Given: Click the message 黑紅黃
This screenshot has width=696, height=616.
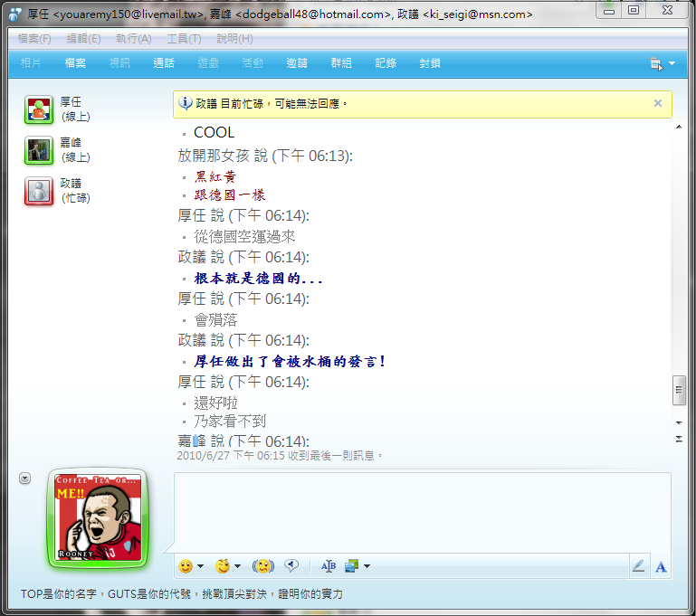Looking at the screenshot, I should coord(215,177).
